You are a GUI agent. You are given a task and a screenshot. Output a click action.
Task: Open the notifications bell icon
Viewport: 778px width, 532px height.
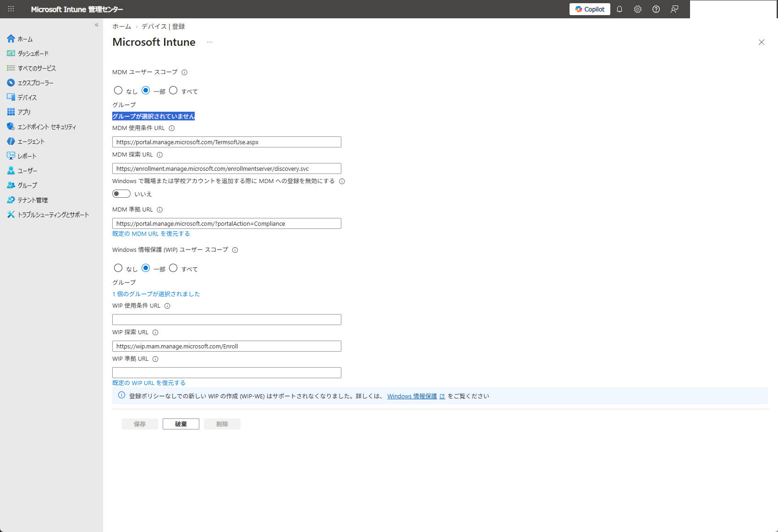(619, 9)
